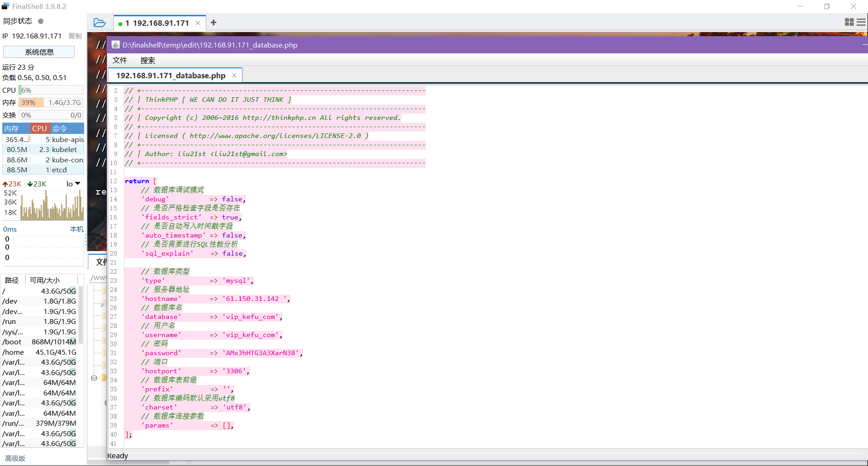Sort disk list by 可用/大小 column
Image resolution: width=868 pixels, height=466 pixels.
pyautogui.click(x=51, y=280)
